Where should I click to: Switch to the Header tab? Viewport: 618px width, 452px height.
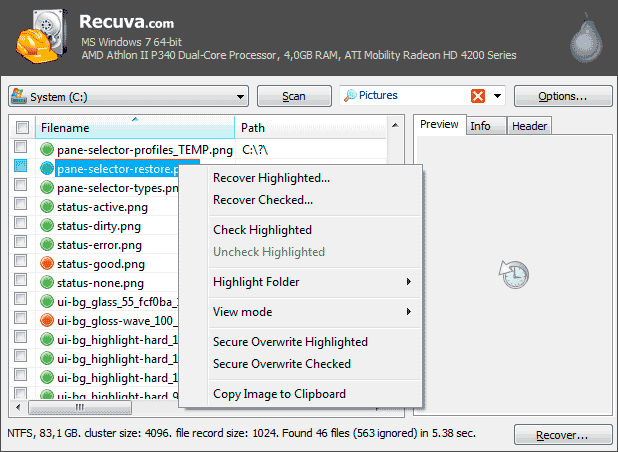529,126
